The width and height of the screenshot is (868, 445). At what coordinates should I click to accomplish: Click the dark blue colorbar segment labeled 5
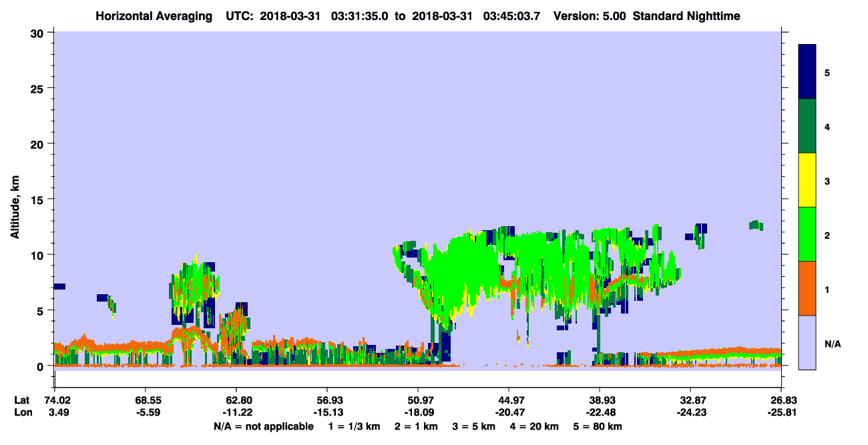tap(807, 71)
